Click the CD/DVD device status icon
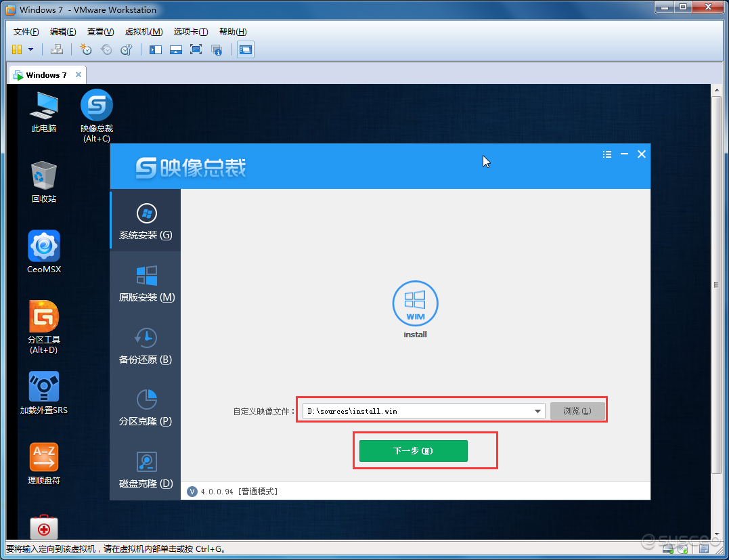729x560 pixels. 682,549
